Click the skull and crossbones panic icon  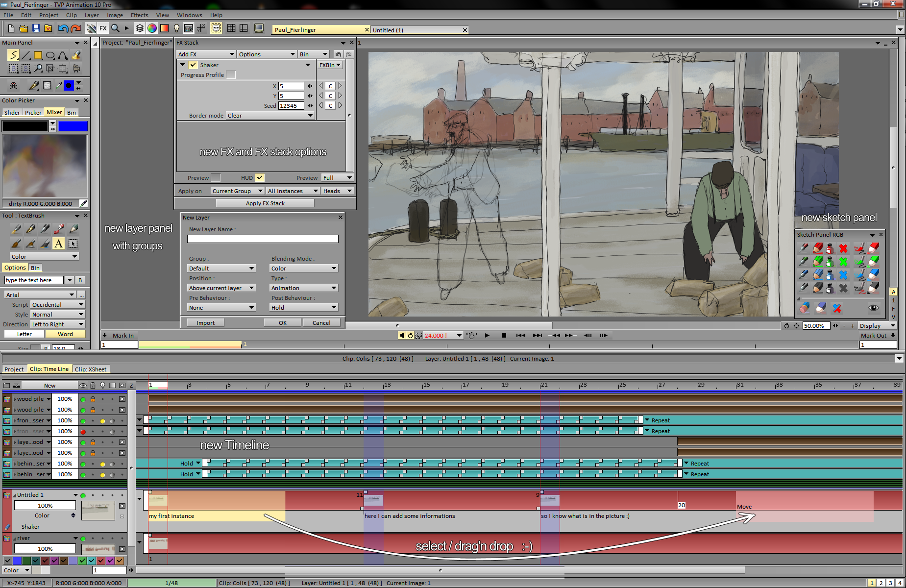click(x=13, y=86)
